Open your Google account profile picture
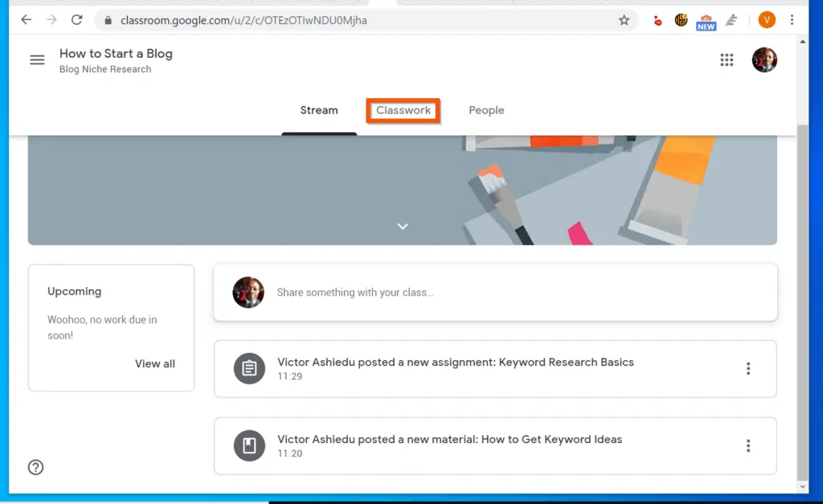Image resolution: width=823 pixels, height=504 pixels. [x=764, y=59]
